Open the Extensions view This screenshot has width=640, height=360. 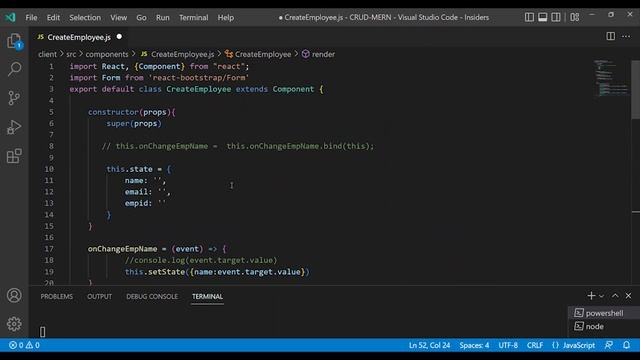pos(14,156)
